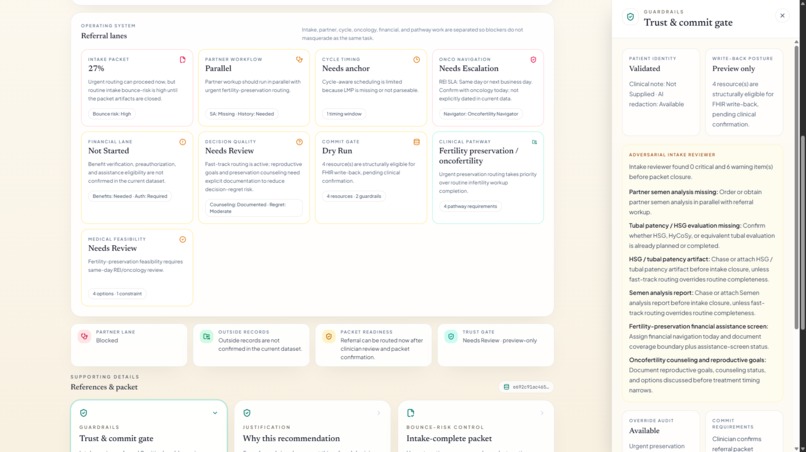Screen dimensions: 806x452
Task: Click the Commit Requirements card
Action: [x=744, y=431]
